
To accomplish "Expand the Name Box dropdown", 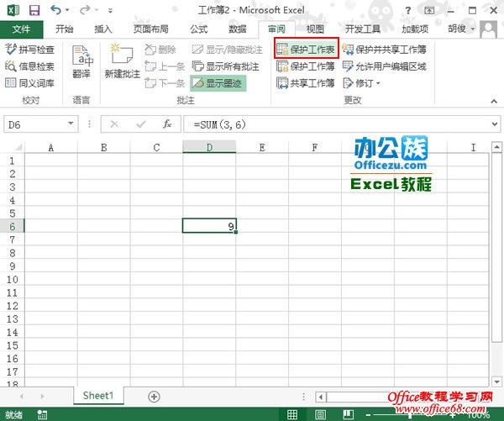I will tap(71, 124).
